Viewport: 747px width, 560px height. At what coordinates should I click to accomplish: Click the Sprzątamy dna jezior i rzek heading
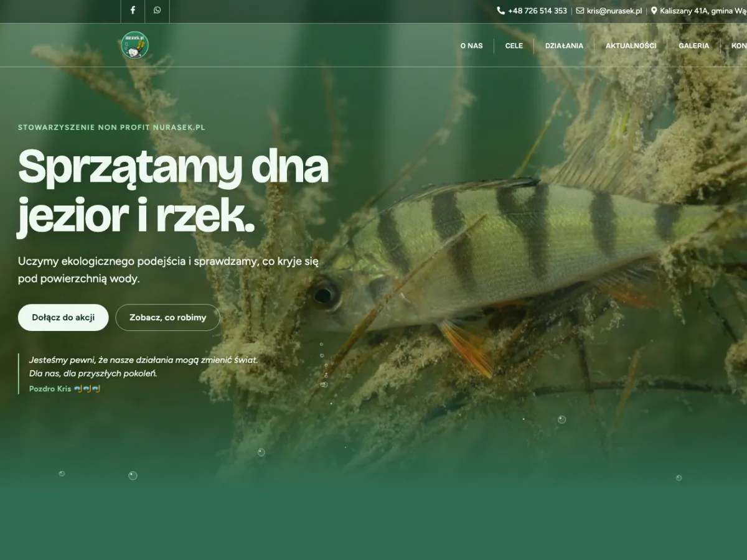point(173,192)
